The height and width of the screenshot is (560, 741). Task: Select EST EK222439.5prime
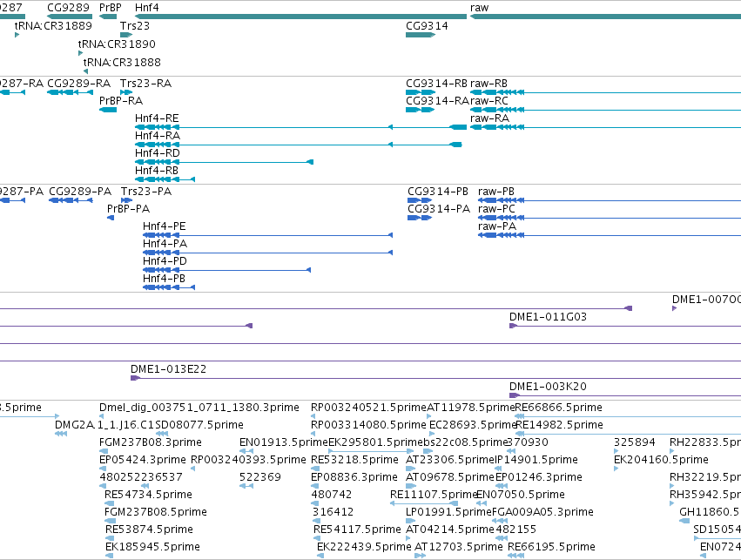click(364, 547)
